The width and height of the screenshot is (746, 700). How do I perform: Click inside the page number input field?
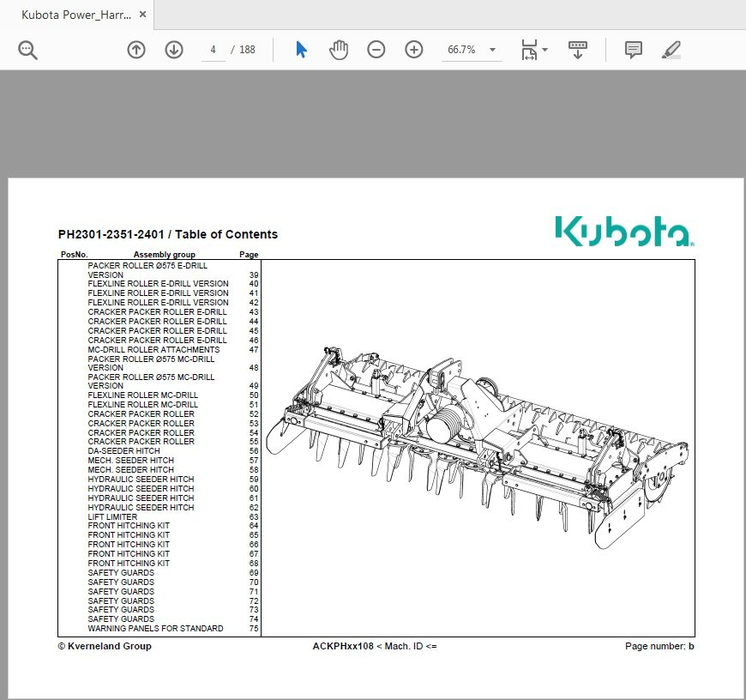pyautogui.click(x=213, y=50)
